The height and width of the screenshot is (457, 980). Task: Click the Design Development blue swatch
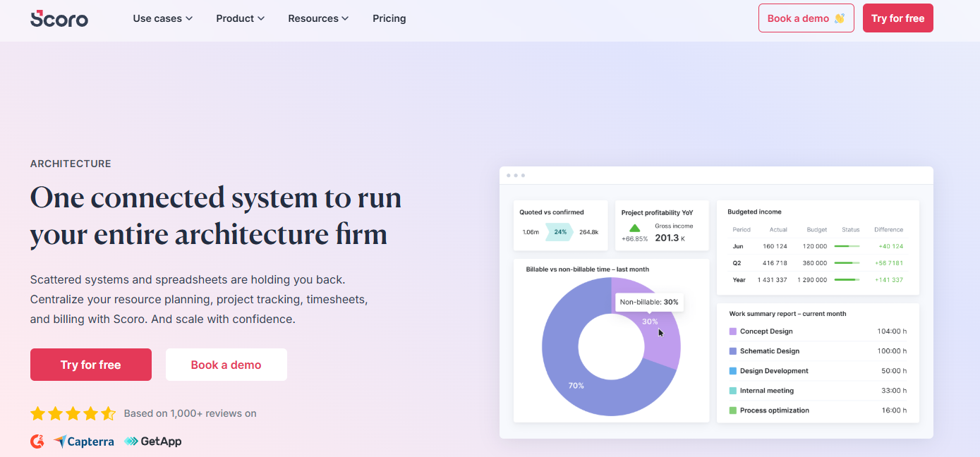(x=733, y=371)
